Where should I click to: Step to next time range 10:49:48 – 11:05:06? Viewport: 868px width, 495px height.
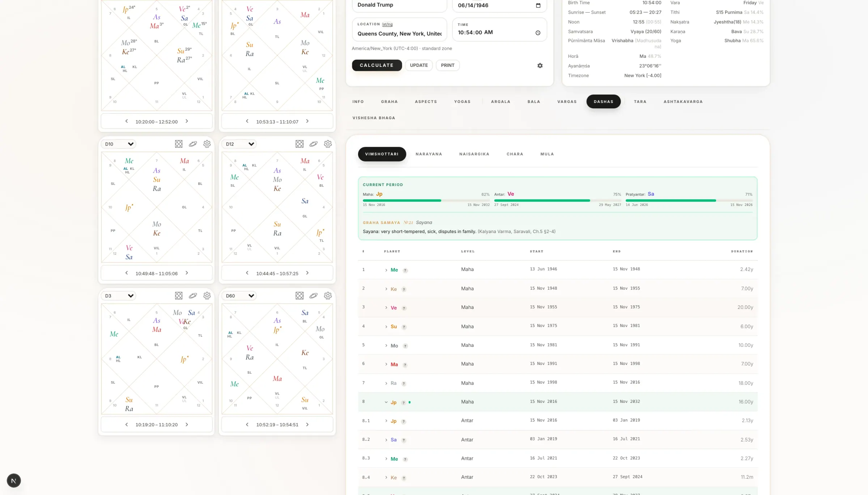click(187, 273)
